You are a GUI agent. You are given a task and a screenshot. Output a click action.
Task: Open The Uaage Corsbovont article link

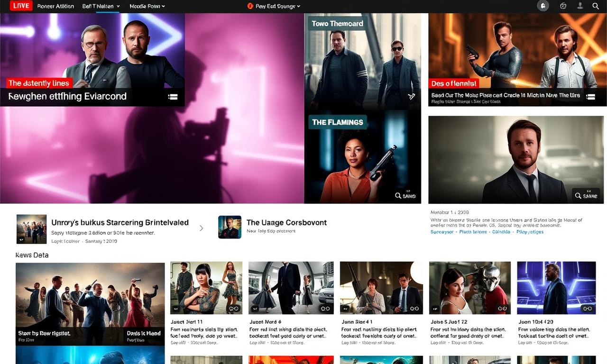(x=286, y=222)
